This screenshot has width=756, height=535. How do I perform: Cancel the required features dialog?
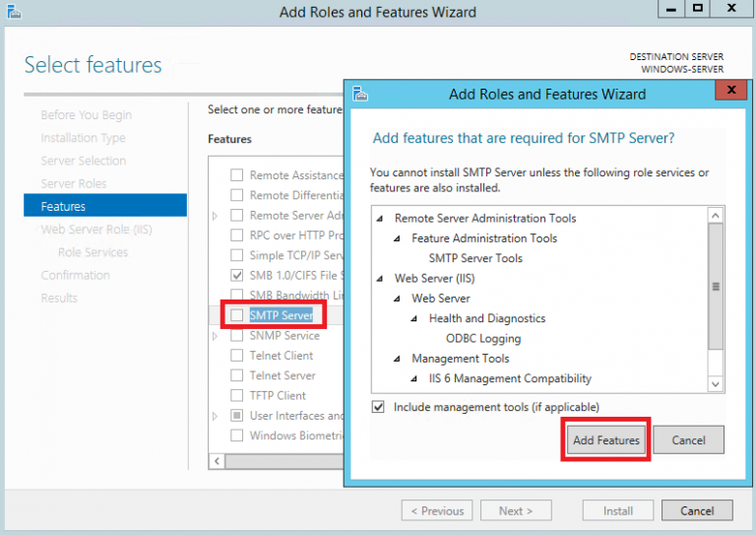688,440
